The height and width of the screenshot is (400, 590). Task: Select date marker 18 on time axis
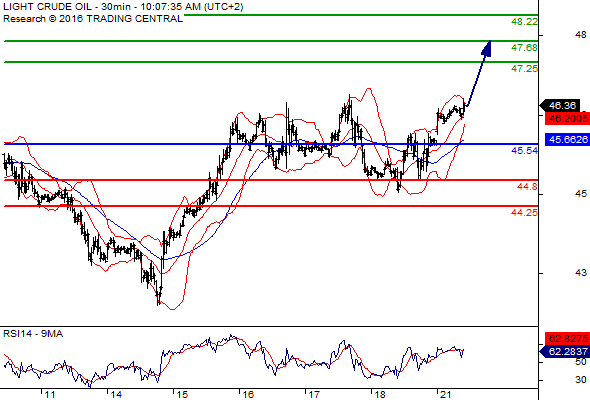click(380, 395)
